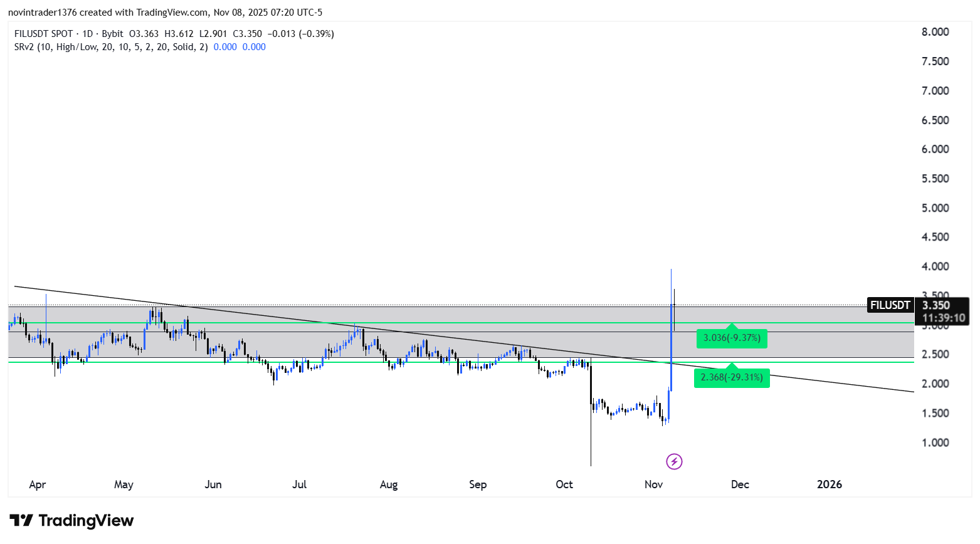Click the change value −0.013 (−0.39%)
Viewport: 980px width, 544px height.
coord(301,34)
